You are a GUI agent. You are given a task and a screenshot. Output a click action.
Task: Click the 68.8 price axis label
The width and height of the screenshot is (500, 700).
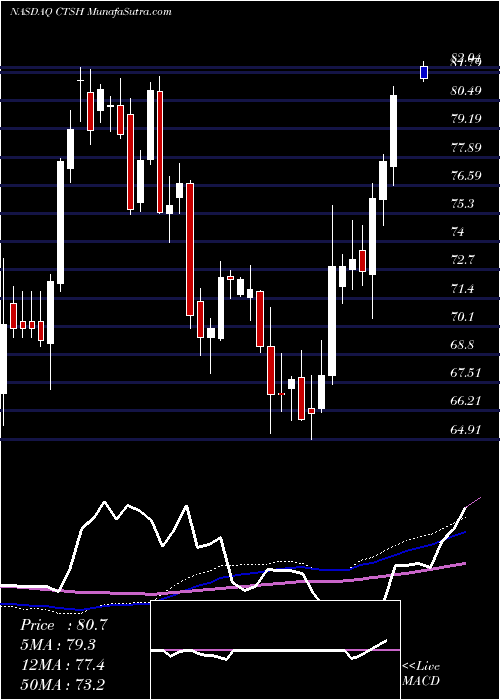[x=463, y=344]
